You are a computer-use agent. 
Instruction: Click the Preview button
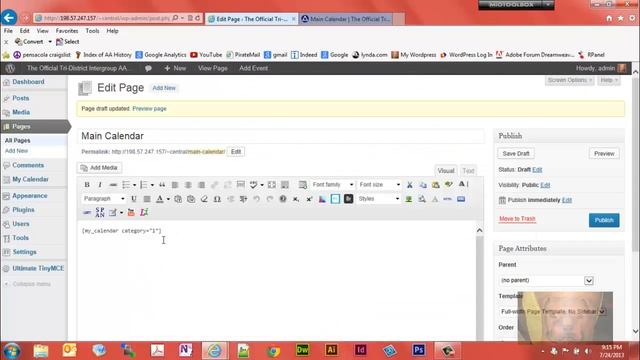(x=604, y=153)
